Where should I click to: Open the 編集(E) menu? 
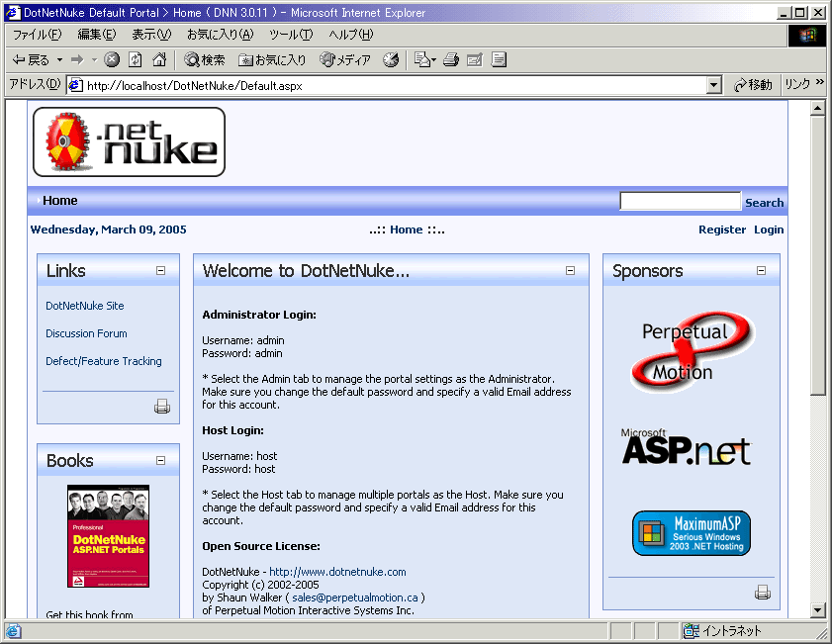coord(97,35)
